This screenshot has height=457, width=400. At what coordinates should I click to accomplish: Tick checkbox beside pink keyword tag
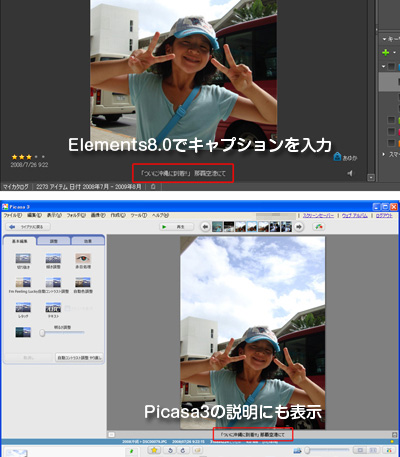pos(391,131)
